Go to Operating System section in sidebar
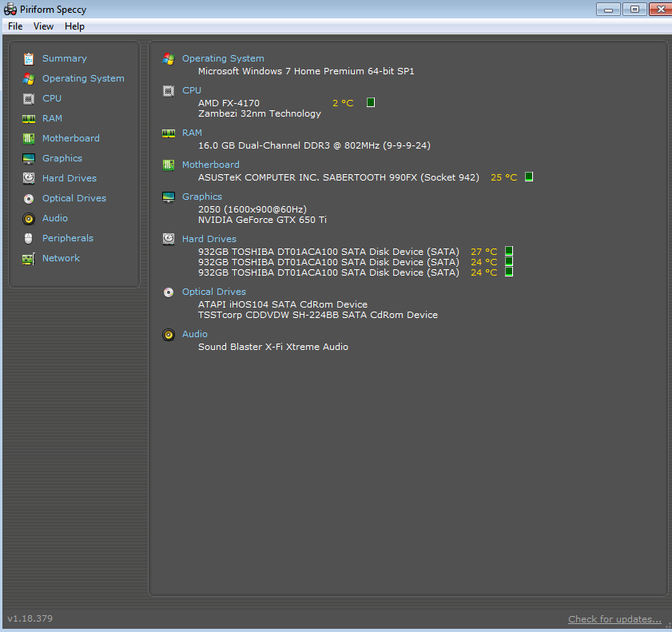This screenshot has width=672, height=632. 83,78
